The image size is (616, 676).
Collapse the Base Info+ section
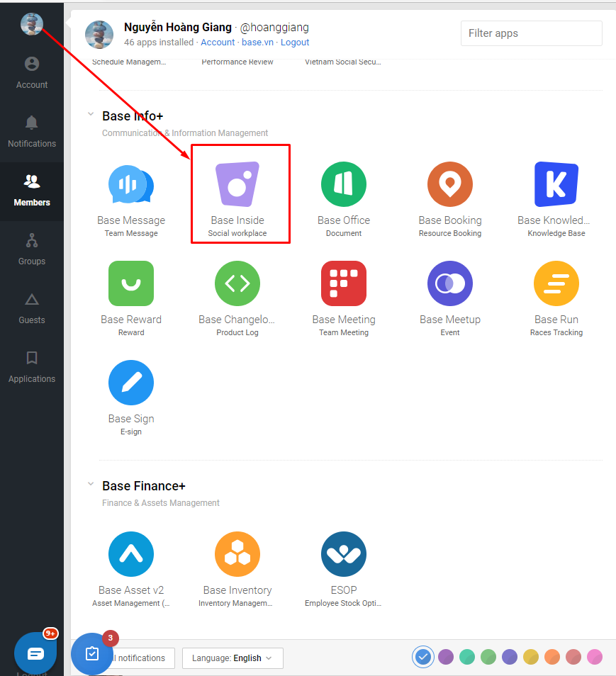click(91, 114)
